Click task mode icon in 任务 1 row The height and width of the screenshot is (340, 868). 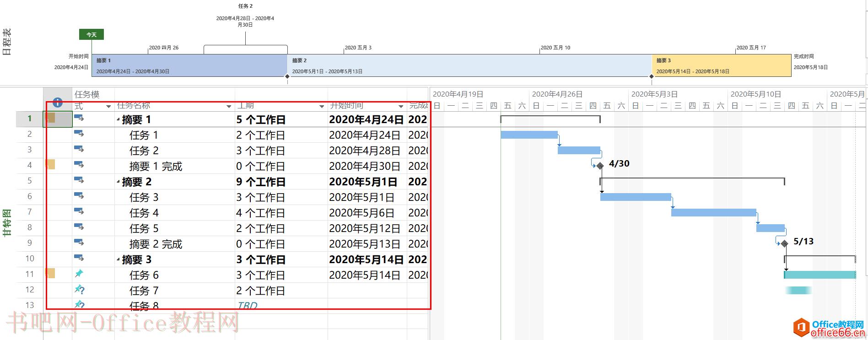[79, 134]
